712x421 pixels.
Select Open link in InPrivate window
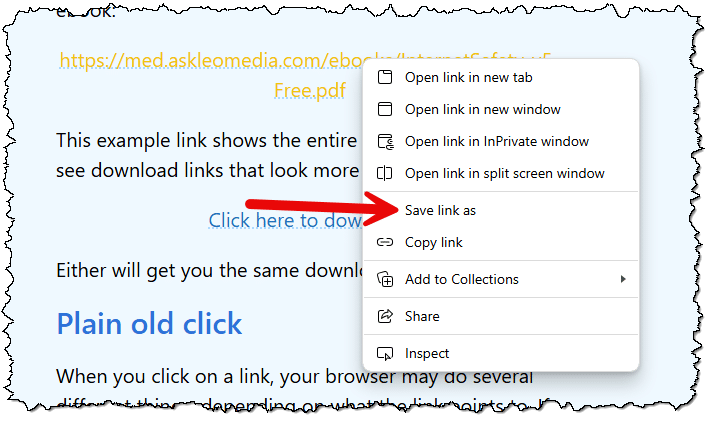[501, 142]
